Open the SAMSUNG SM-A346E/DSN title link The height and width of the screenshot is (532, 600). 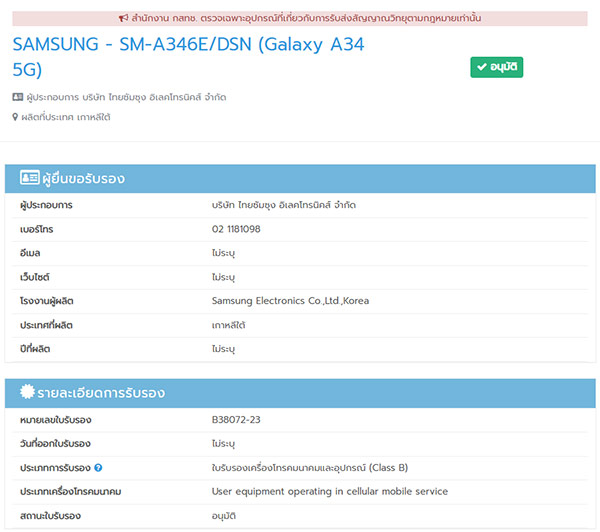click(x=188, y=57)
